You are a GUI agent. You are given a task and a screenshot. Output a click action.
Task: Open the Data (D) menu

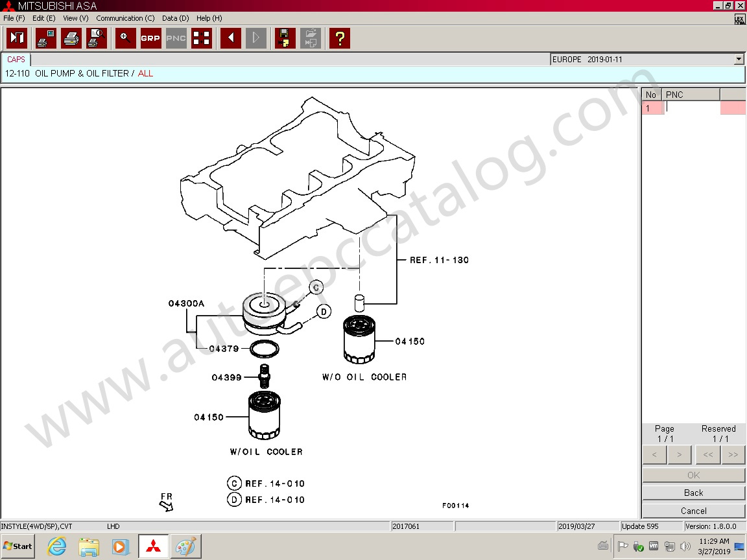(175, 18)
